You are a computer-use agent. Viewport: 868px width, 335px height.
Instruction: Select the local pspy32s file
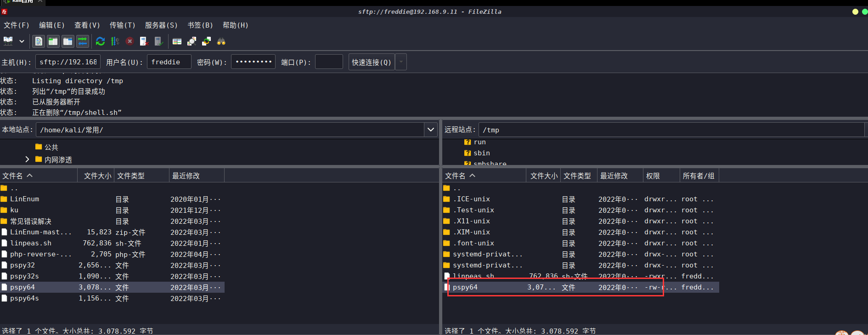coord(112,276)
